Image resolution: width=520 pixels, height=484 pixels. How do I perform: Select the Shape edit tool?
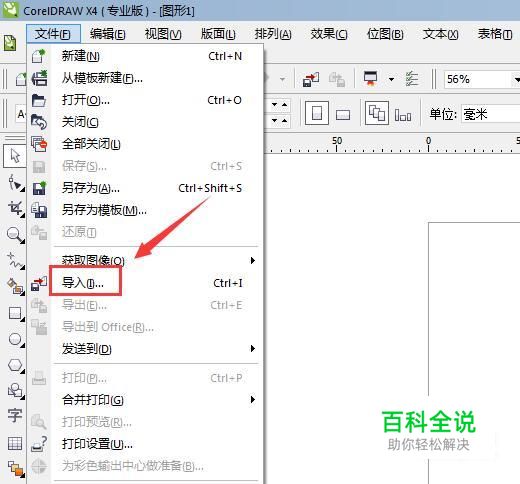[15, 183]
